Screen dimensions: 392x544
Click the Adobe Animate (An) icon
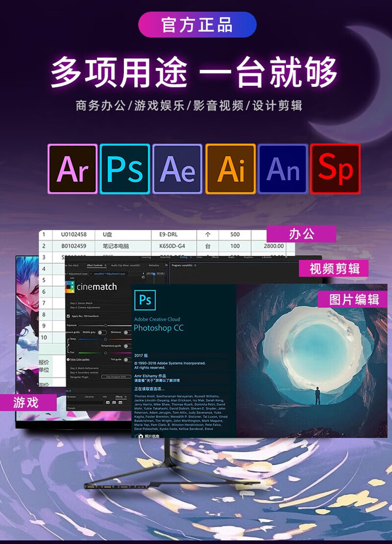283,169
